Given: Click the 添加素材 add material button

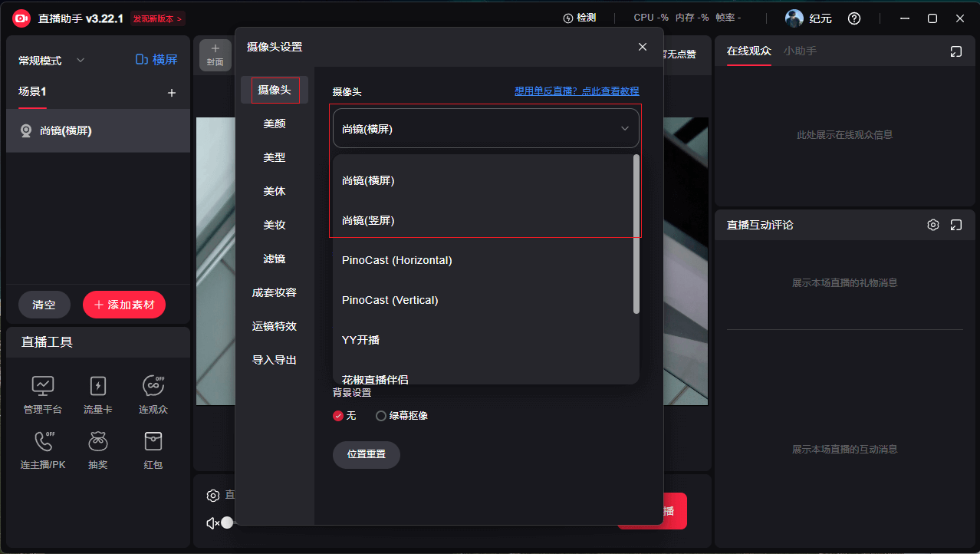Looking at the screenshot, I should [124, 305].
